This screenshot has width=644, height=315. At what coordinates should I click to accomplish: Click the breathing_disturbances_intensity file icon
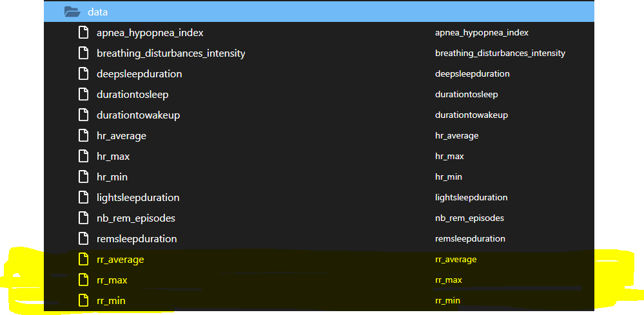tap(83, 53)
